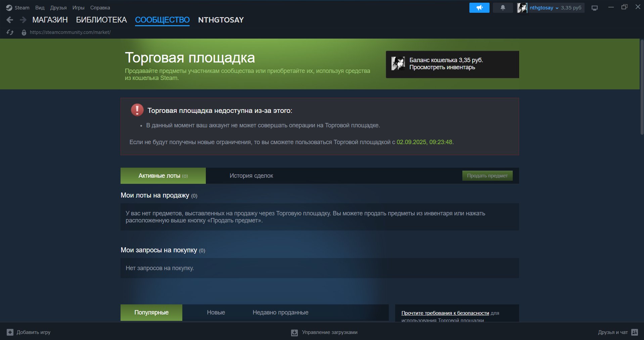Click the Продать предмет button
Viewport: 644px width, 340px height.
(488, 176)
